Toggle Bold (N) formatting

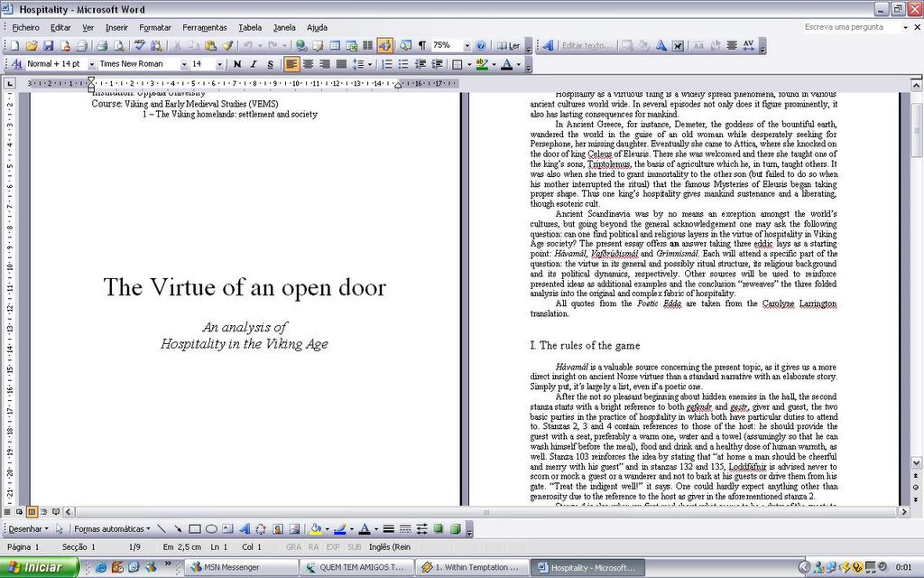coord(237,64)
